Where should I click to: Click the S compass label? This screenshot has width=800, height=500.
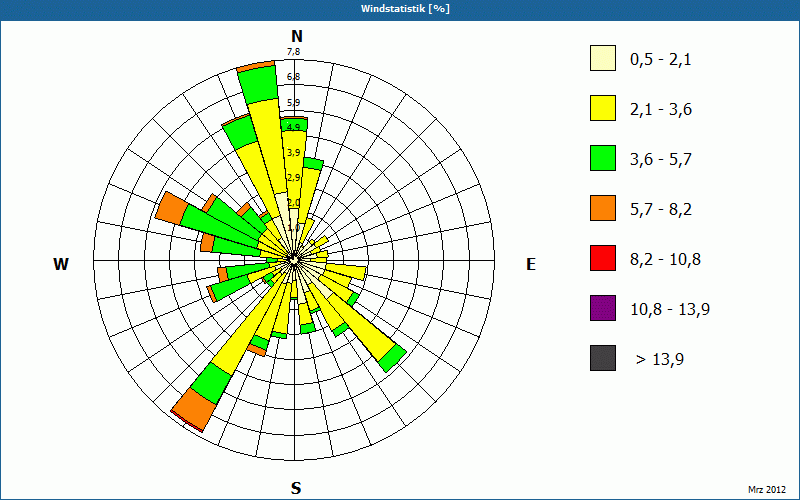click(296, 488)
